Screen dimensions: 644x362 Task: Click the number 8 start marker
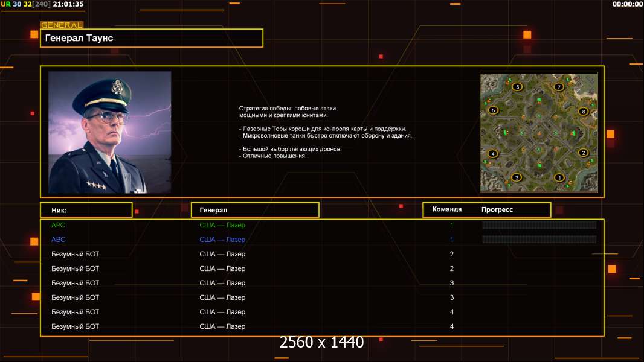583,111
